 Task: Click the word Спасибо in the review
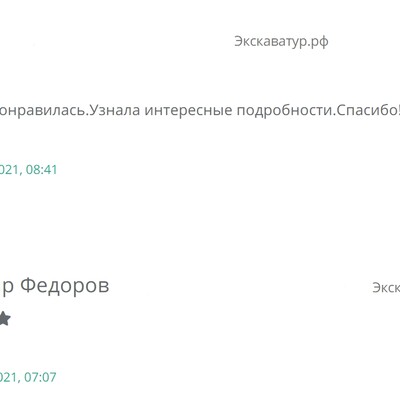366,110
